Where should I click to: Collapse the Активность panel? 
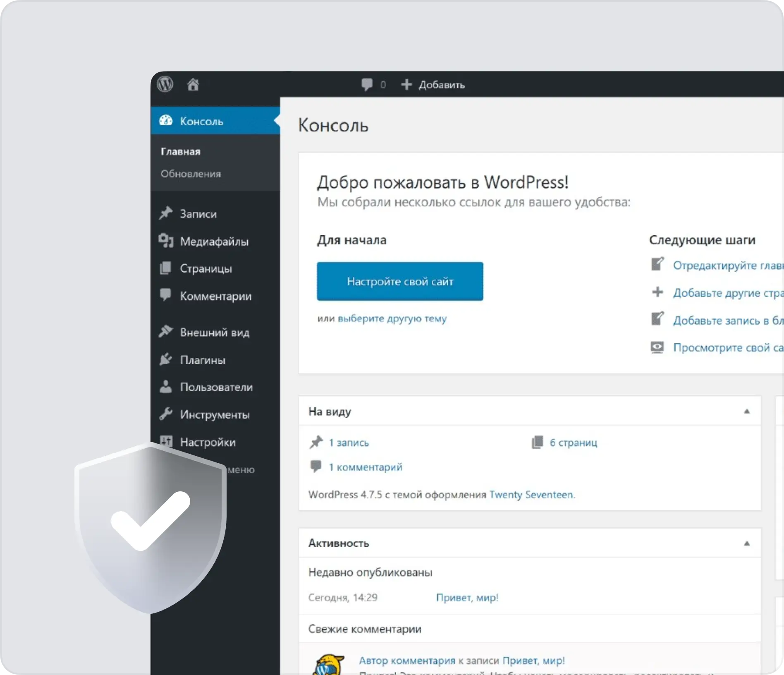[x=747, y=543]
